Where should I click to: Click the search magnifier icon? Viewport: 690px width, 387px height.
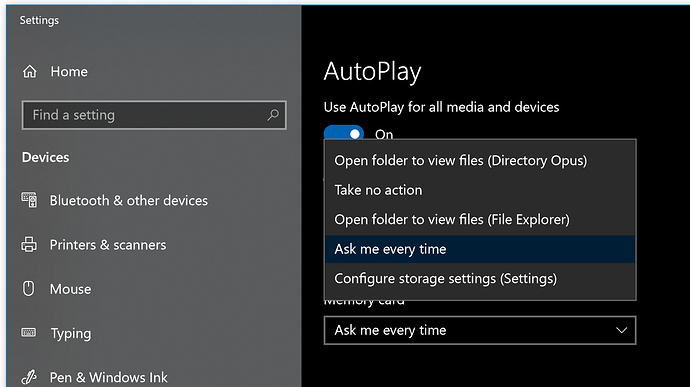point(273,115)
